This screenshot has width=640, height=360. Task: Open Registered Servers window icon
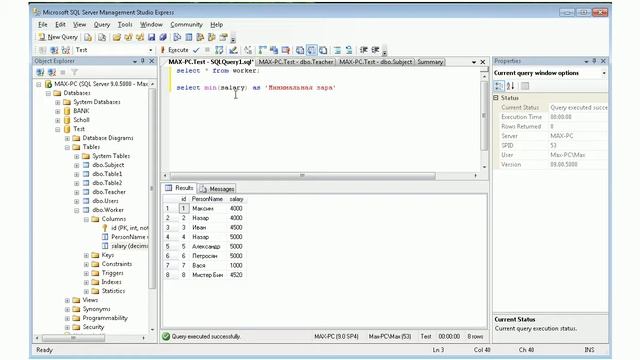tap(177, 38)
